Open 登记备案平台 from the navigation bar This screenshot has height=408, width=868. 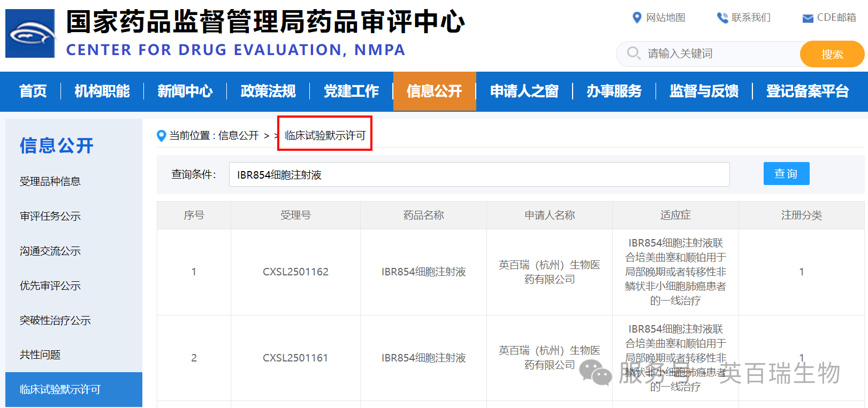pyautogui.click(x=807, y=91)
